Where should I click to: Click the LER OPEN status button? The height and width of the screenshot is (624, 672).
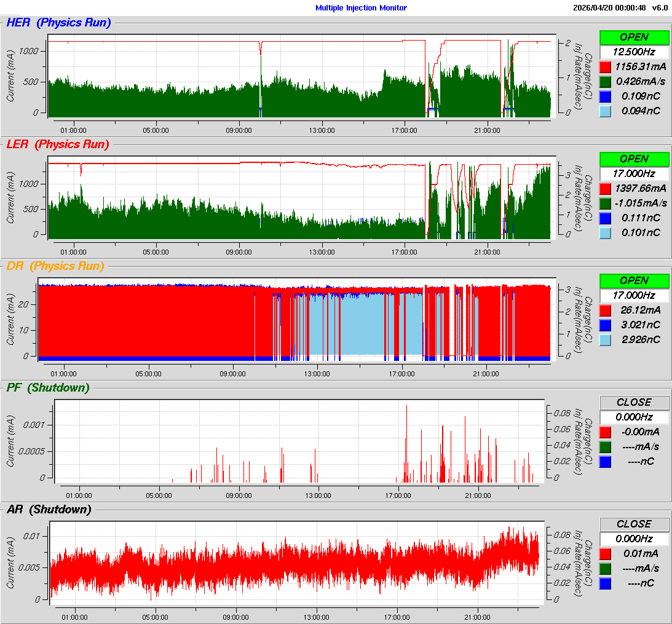click(x=634, y=159)
